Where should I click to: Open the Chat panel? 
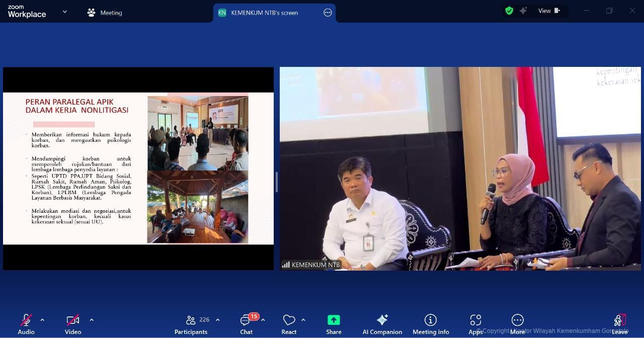click(x=246, y=324)
